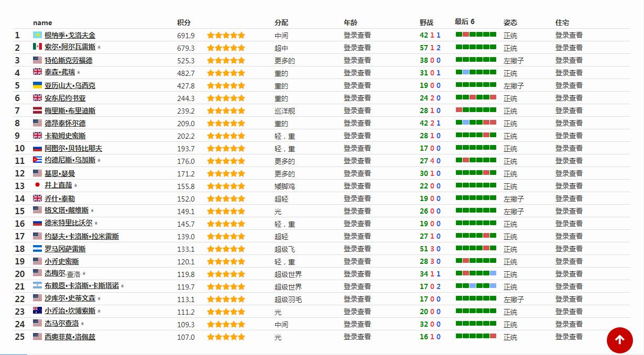The width and height of the screenshot is (644, 355).
Task: Click Japan flag beside 井上直哉
Action: 37,185
